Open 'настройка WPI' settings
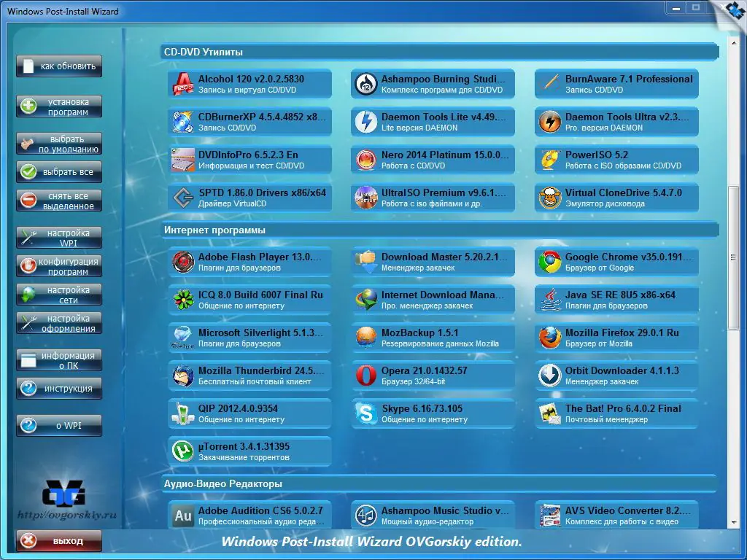Screen dimensions: 747x560 pos(59,238)
